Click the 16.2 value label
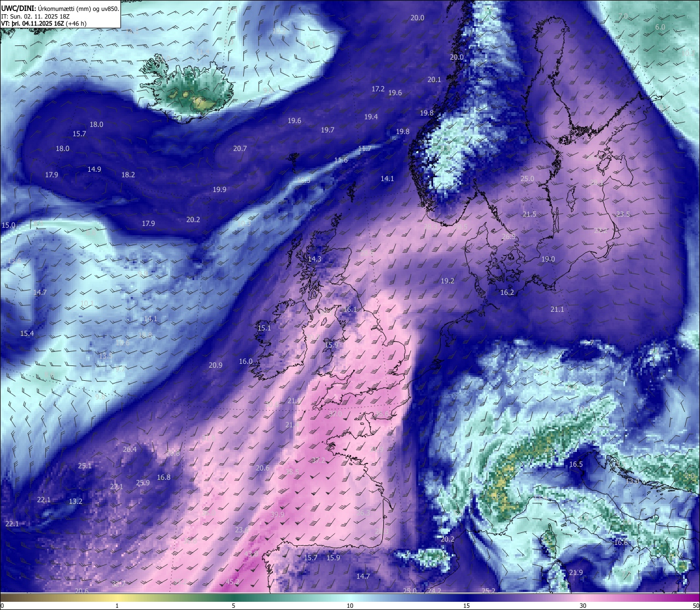The height and width of the screenshot is (610, 700). [x=507, y=292]
